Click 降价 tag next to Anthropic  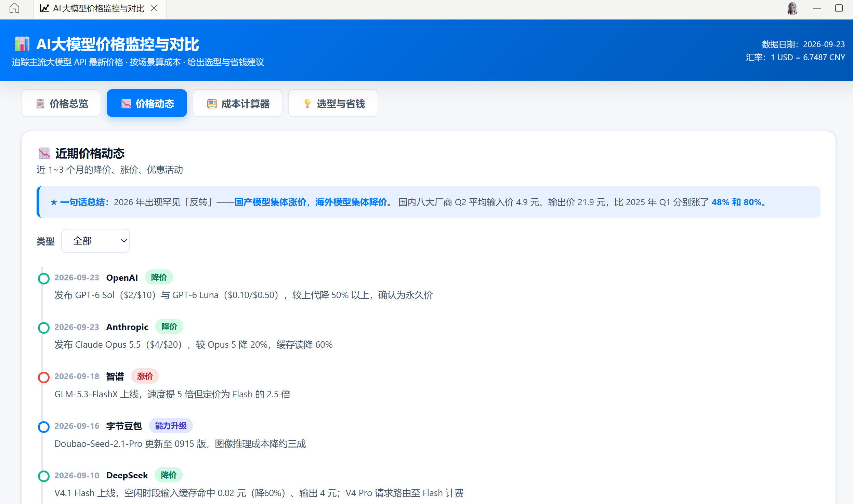pyautogui.click(x=169, y=327)
